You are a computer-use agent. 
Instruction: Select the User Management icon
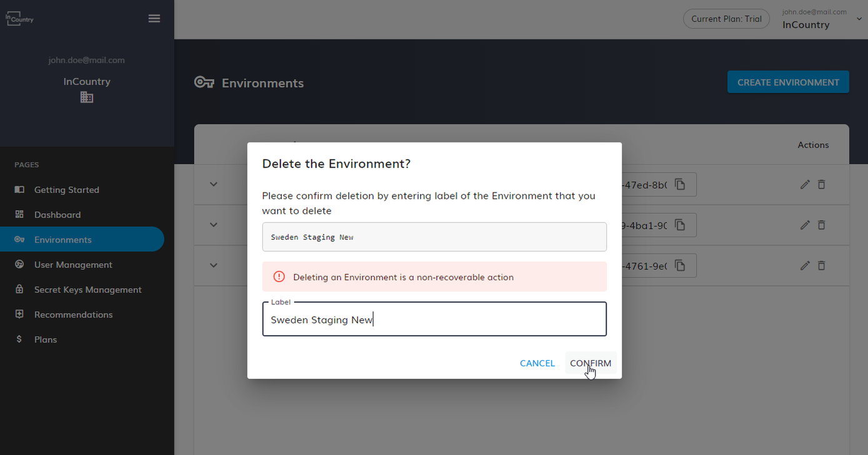pos(18,264)
